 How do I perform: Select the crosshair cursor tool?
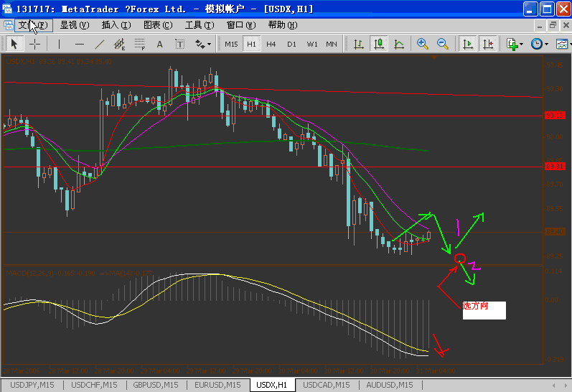[34, 45]
